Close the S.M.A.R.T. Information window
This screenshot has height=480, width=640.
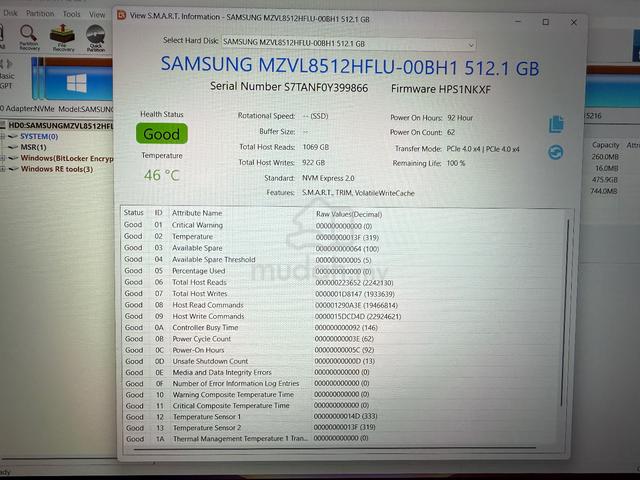tap(573, 22)
